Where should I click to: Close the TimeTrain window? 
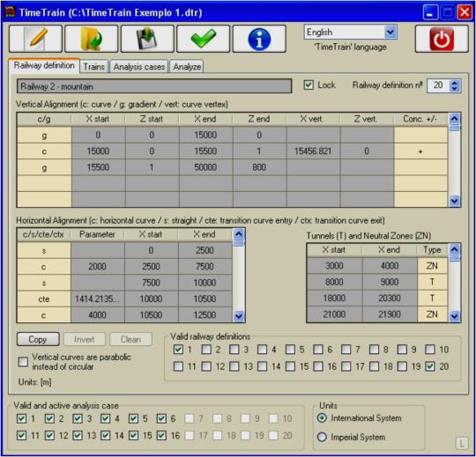point(465,12)
